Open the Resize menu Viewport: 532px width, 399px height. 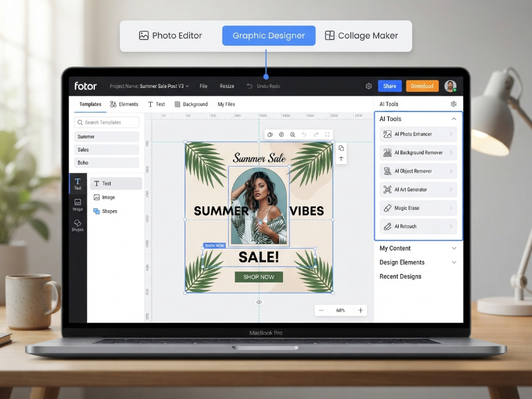pyautogui.click(x=227, y=87)
